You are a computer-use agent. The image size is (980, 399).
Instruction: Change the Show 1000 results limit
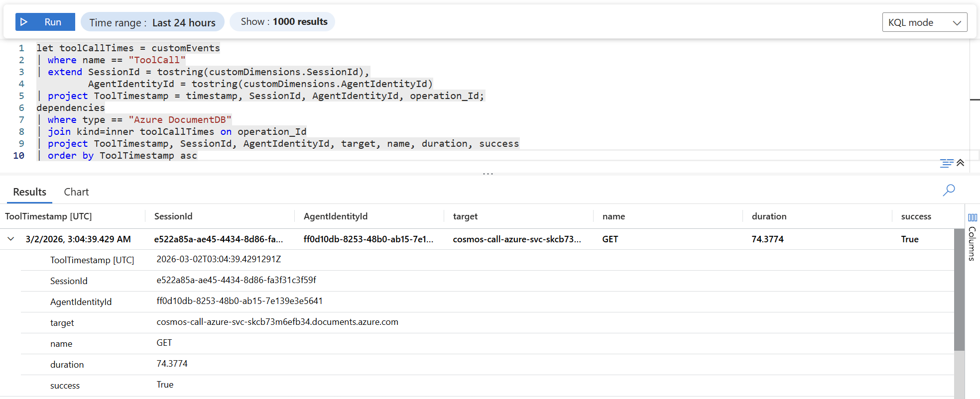click(x=282, y=22)
